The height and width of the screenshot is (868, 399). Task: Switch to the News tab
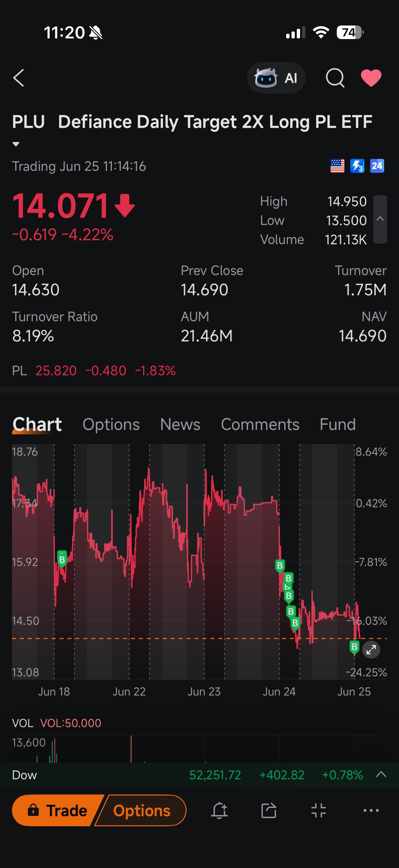(180, 424)
